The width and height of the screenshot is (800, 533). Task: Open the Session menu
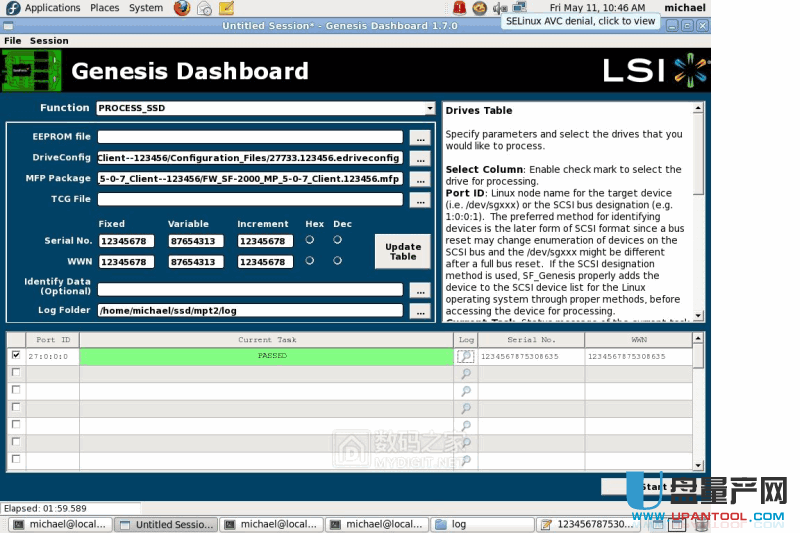point(49,41)
